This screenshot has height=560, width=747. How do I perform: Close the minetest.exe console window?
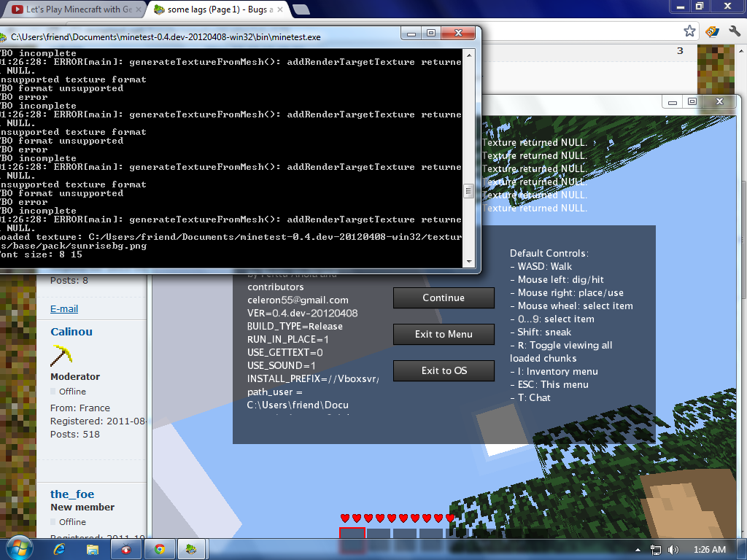(x=458, y=34)
